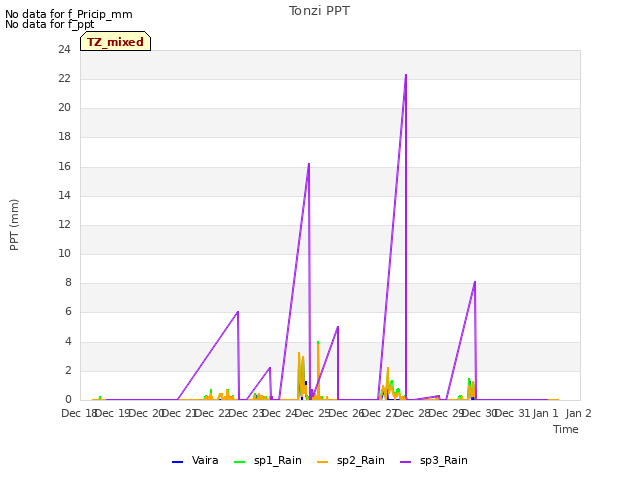Click the Time x-axis label
This screenshot has height=480, width=640.
(x=566, y=429)
